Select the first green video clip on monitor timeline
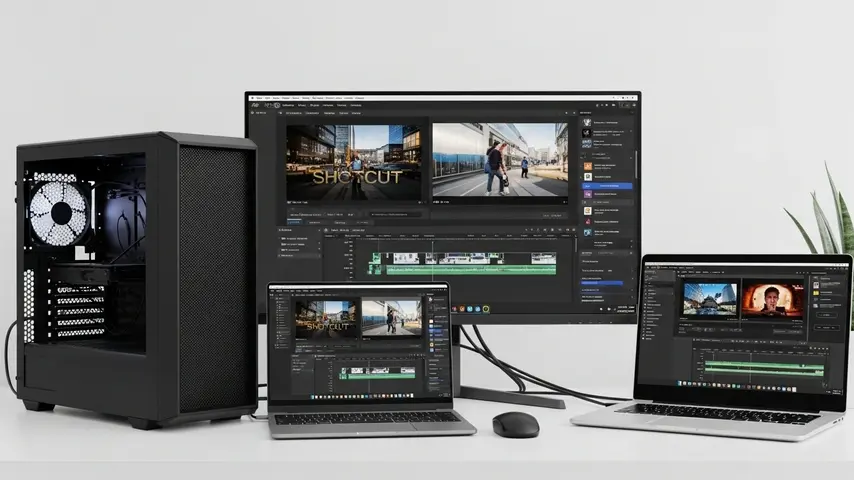The width and height of the screenshot is (854, 480). tap(377, 258)
